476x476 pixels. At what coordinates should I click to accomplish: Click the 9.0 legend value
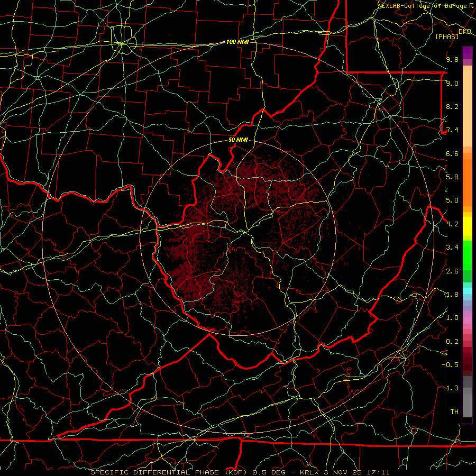click(x=452, y=83)
